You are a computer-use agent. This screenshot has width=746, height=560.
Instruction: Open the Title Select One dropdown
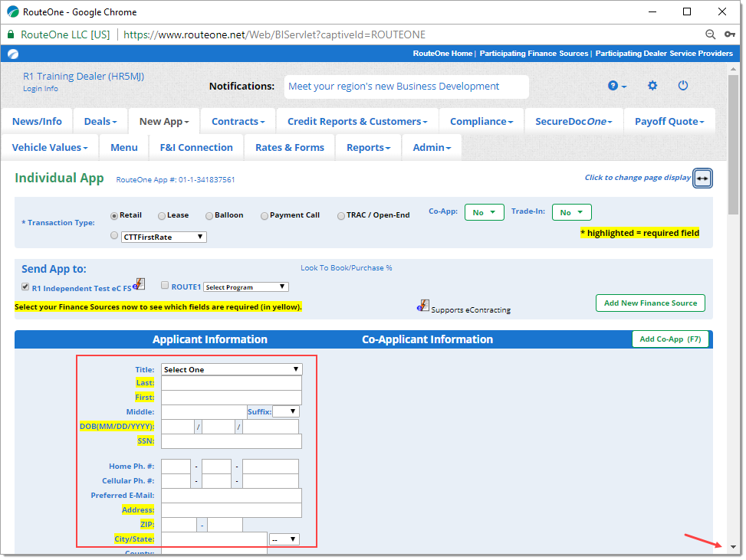(x=232, y=369)
